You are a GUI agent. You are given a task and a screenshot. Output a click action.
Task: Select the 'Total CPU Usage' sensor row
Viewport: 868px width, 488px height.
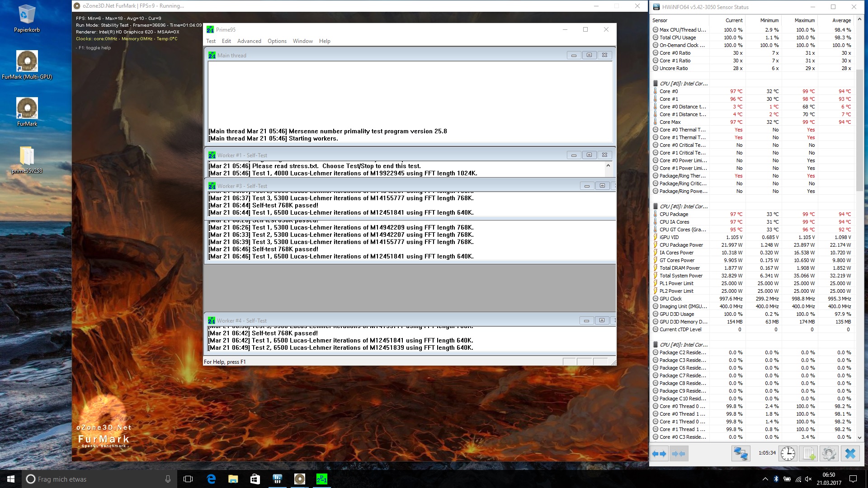(x=752, y=38)
